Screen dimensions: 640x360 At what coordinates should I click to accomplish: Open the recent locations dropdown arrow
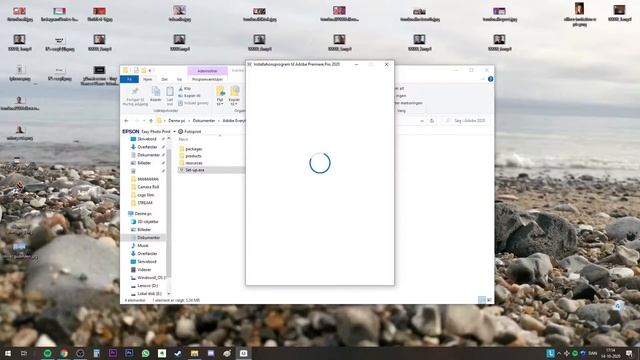(144, 121)
